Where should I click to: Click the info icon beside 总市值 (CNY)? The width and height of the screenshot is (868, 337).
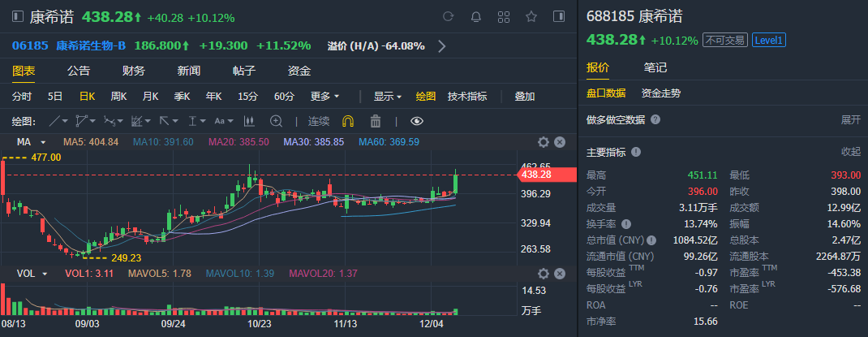tap(651, 240)
